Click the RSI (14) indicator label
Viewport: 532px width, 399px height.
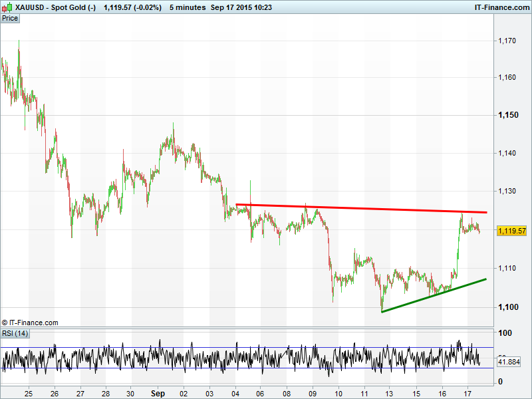pyautogui.click(x=15, y=333)
